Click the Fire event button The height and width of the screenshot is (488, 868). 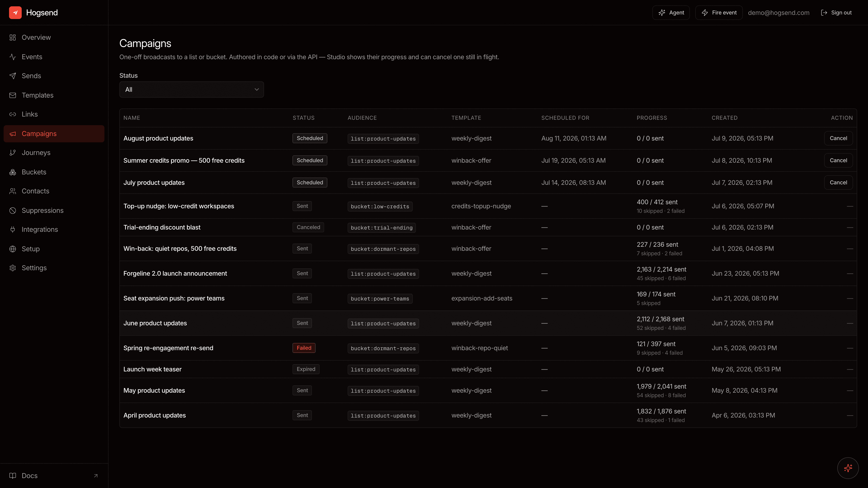point(719,12)
